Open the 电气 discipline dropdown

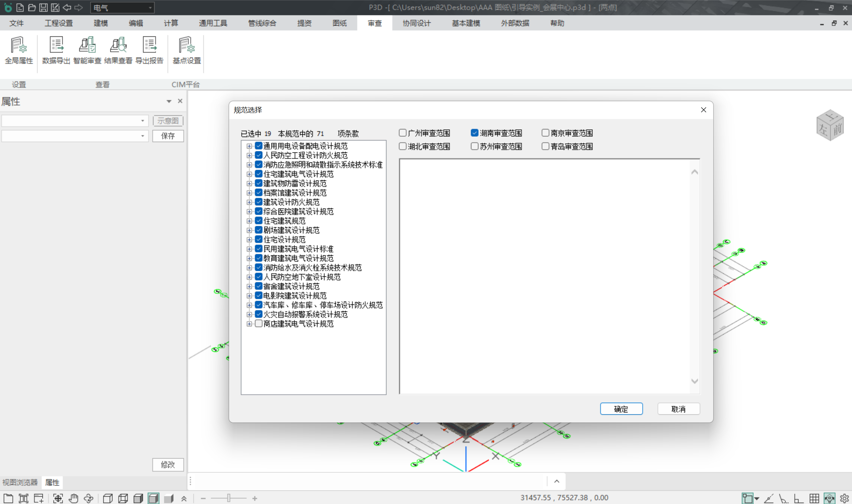coord(150,7)
